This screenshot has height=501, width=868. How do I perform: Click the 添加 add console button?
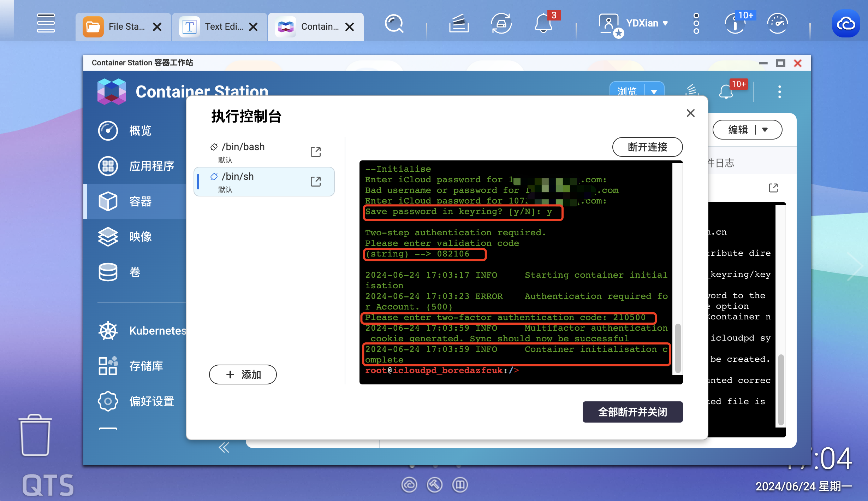click(243, 375)
